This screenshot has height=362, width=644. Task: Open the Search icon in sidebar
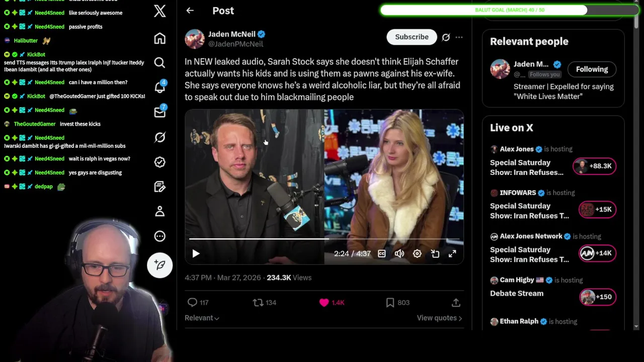point(159,62)
